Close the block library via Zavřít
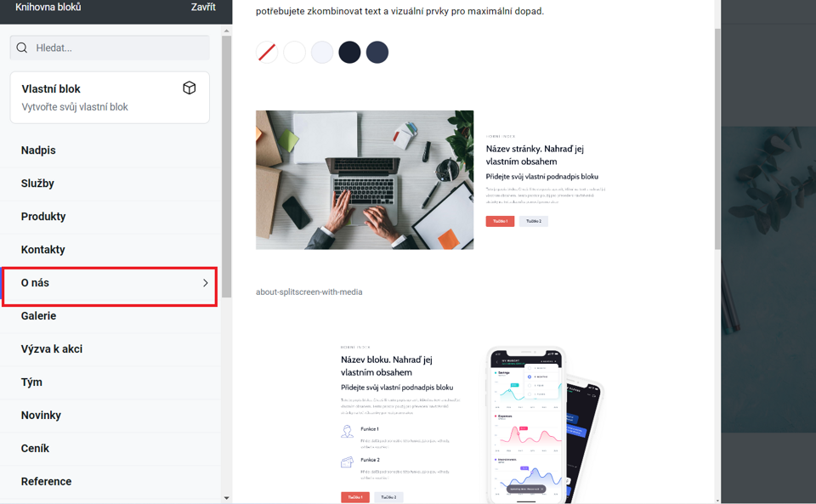816x504 pixels. [x=203, y=8]
